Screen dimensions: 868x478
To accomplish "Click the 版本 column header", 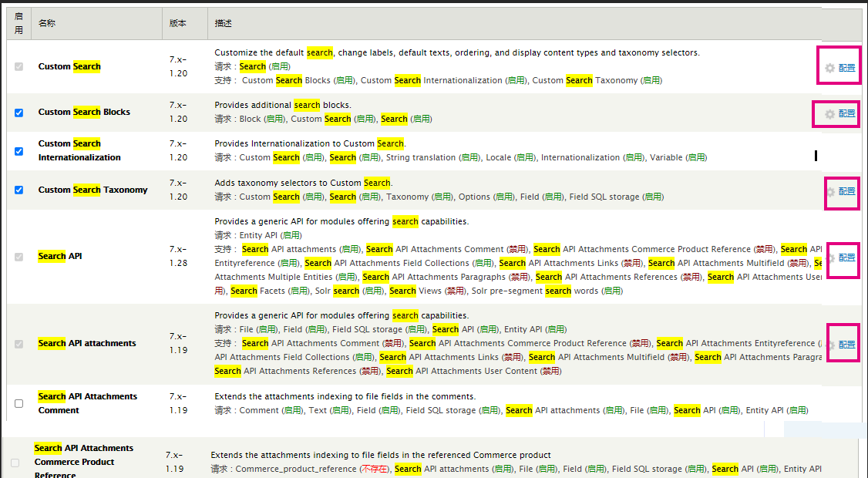I will tap(178, 23).
